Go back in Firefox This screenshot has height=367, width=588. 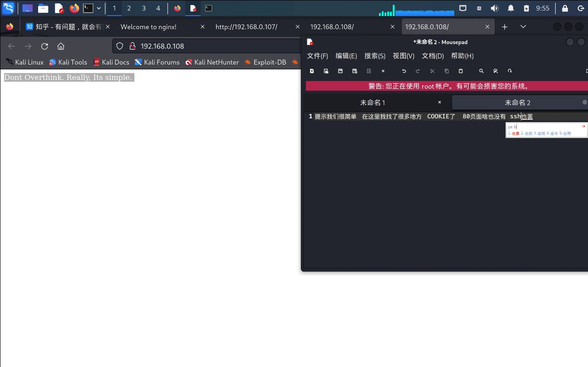11,46
